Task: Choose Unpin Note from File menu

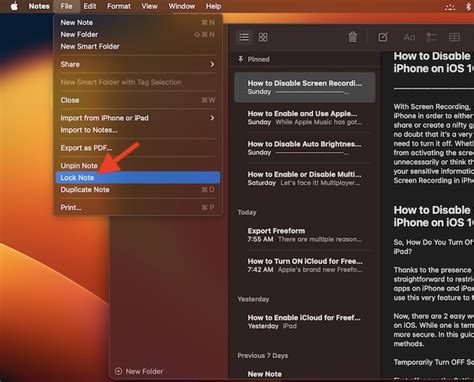Action: pos(138,166)
